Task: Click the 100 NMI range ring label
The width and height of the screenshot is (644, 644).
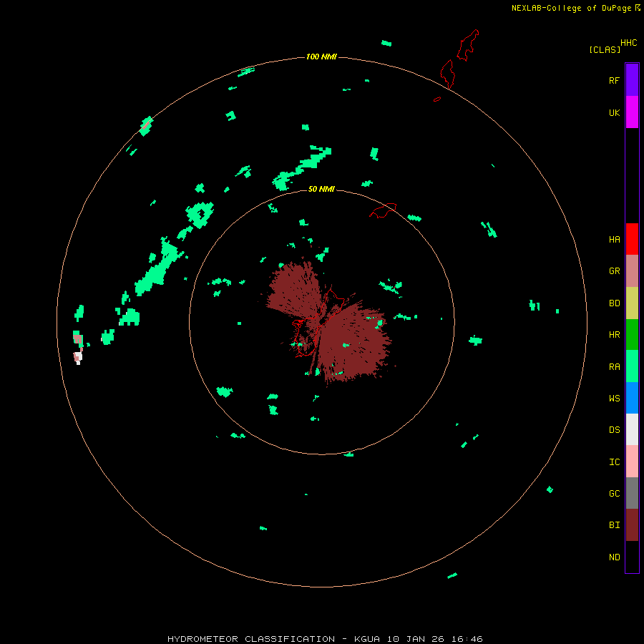Action: (x=321, y=57)
